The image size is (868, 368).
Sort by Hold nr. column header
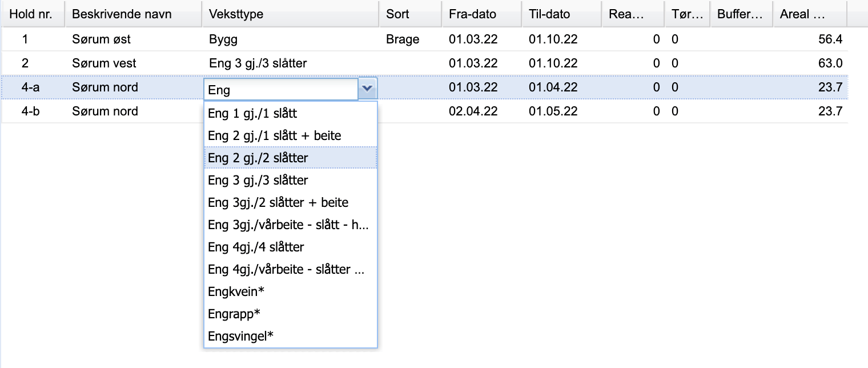tap(33, 14)
